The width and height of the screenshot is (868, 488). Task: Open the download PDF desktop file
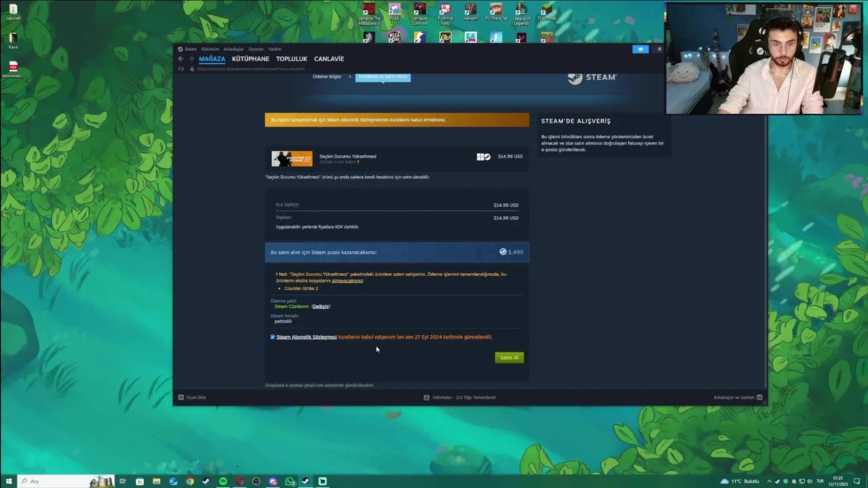coord(13,70)
